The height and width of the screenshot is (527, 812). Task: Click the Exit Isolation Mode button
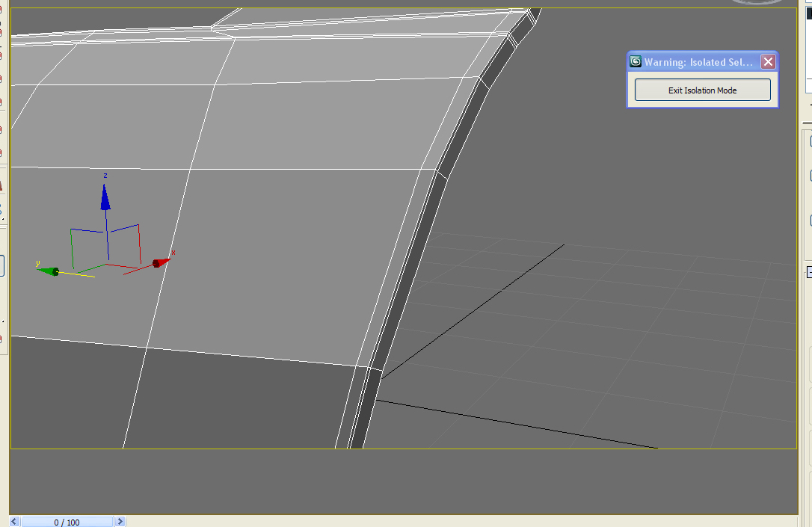click(702, 90)
